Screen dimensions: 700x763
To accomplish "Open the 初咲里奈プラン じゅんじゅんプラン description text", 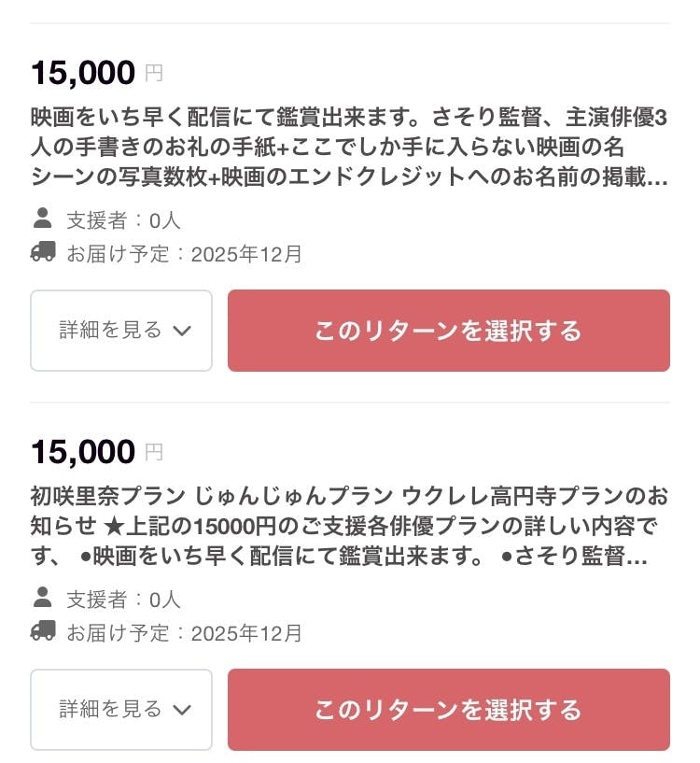I will pos(349,527).
